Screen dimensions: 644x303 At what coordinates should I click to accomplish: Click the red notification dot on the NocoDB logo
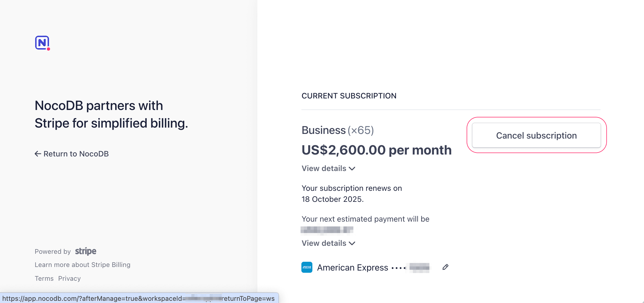49,49
